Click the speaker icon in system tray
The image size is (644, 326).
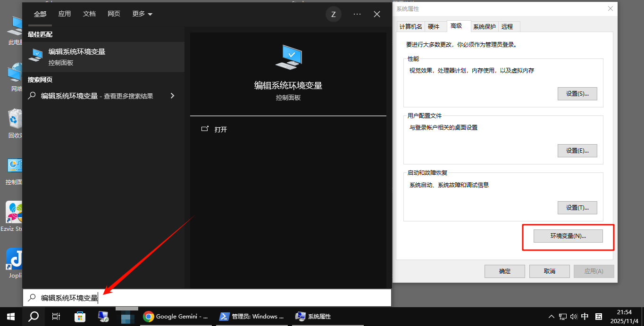point(574,317)
